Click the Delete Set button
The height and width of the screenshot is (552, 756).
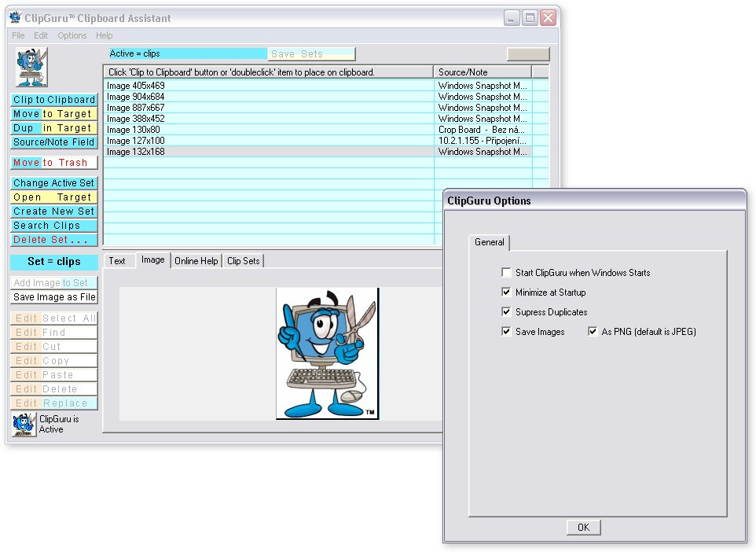pos(54,239)
